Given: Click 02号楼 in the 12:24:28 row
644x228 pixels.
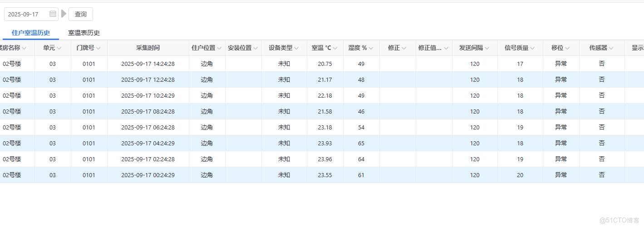Looking at the screenshot, I should (x=12, y=79).
